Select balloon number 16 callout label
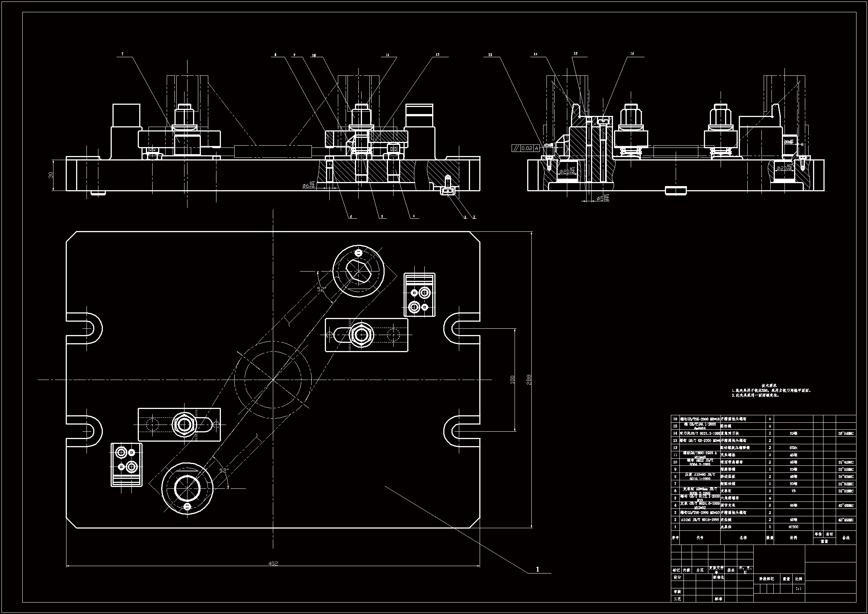The height and width of the screenshot is (614, 868). pyautogui.click(x=632, y=54)
